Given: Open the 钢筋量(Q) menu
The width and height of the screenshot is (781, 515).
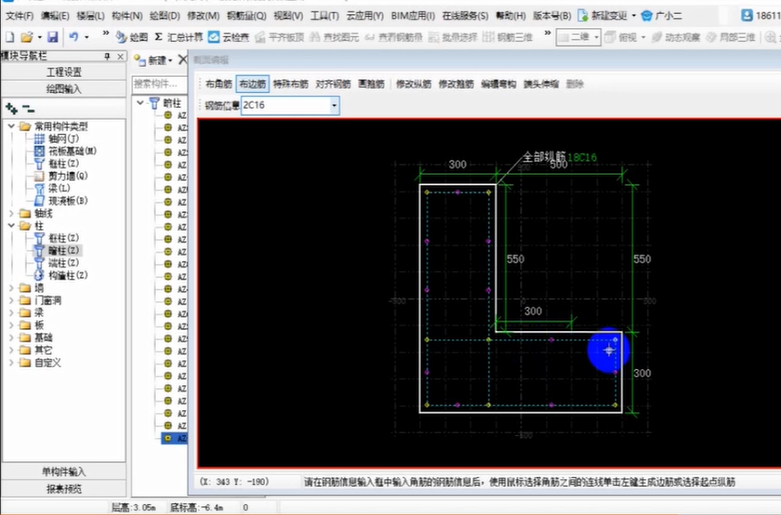Looking at the screenshot, I should 247,16.
